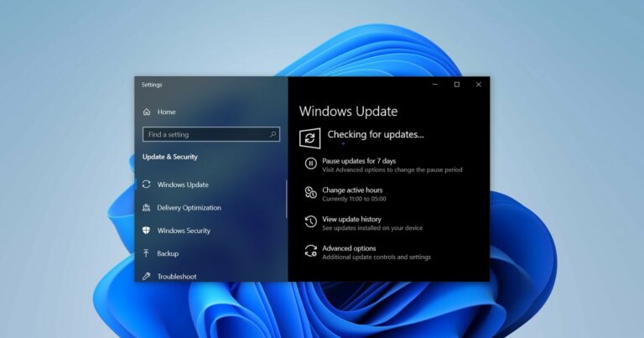This screenshot has width=644, height=338.
Task: Click the active hours clock icon
Action: click(310, 192)
